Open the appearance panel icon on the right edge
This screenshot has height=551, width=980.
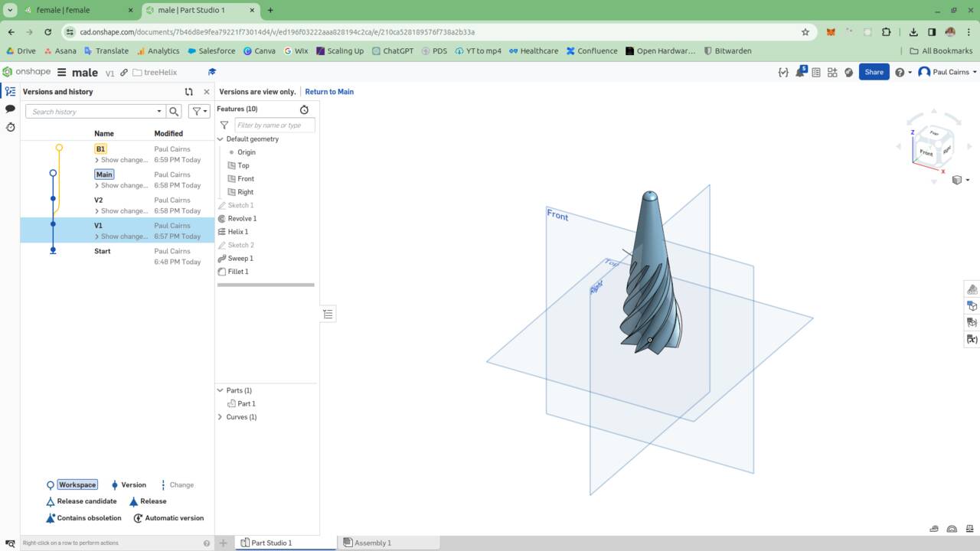pyautogui.click(x=972, y=289)
